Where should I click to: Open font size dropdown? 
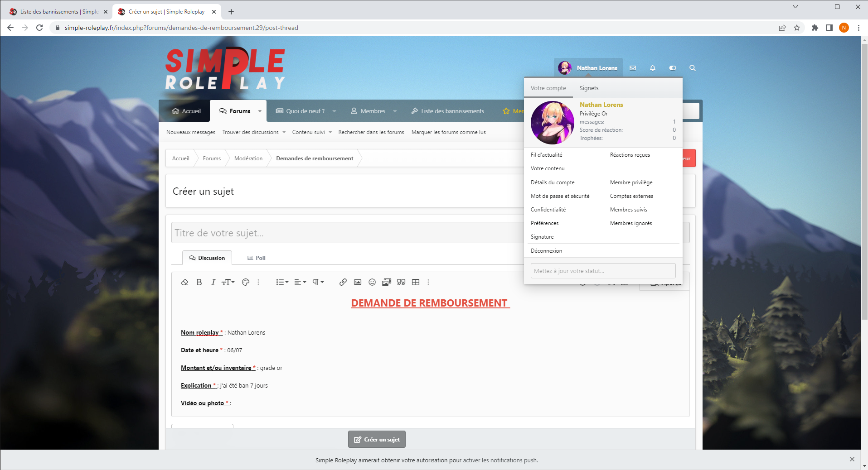(228, 282)
